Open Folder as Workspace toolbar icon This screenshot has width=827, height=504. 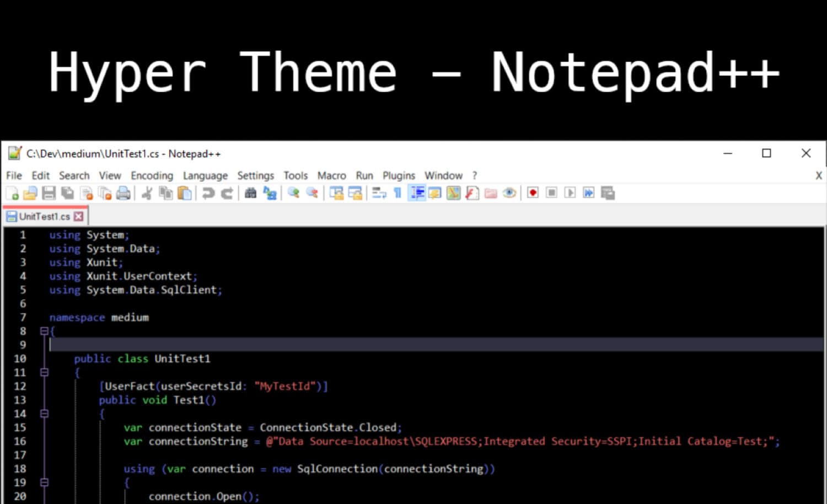point(491,193)
